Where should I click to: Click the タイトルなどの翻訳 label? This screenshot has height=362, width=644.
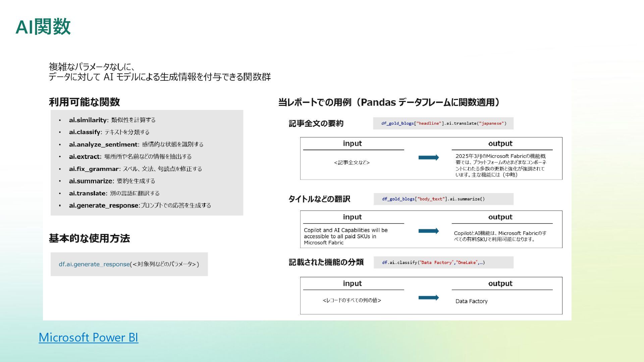319,199
